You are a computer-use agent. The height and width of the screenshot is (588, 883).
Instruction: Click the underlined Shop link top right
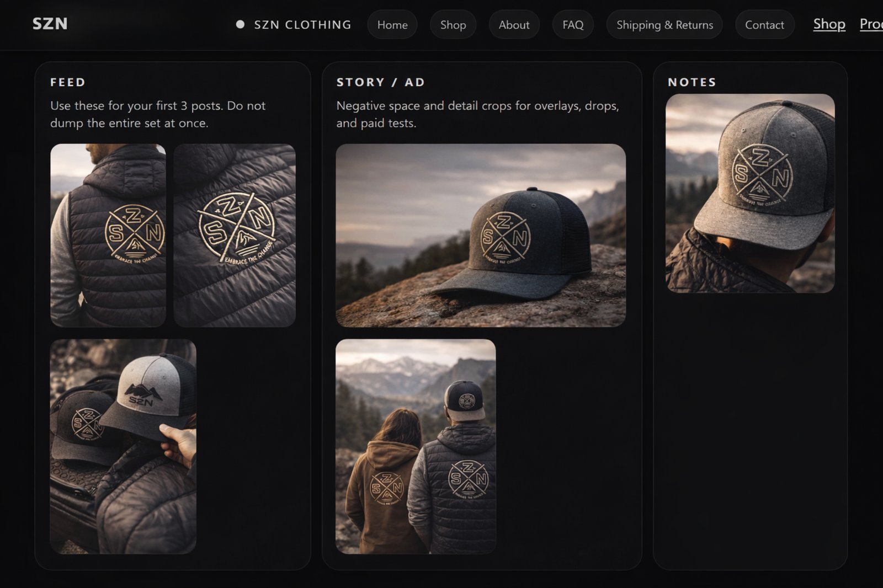[829, 24]
